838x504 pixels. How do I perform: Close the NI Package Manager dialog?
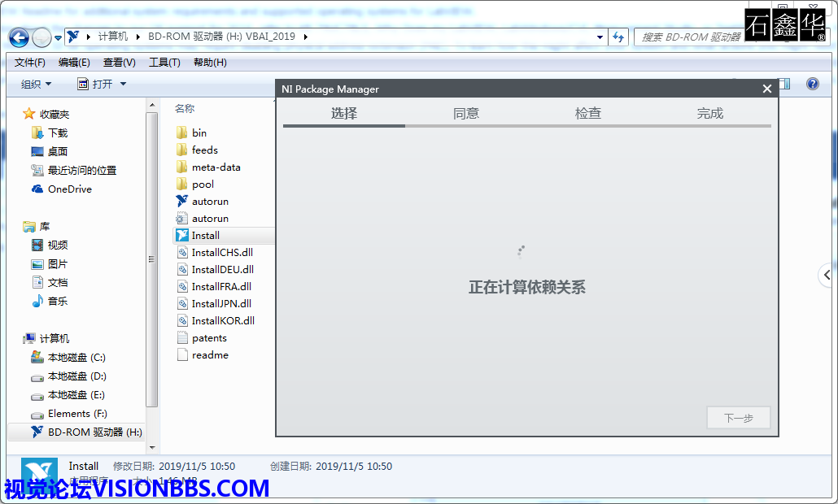click(767, 89)
